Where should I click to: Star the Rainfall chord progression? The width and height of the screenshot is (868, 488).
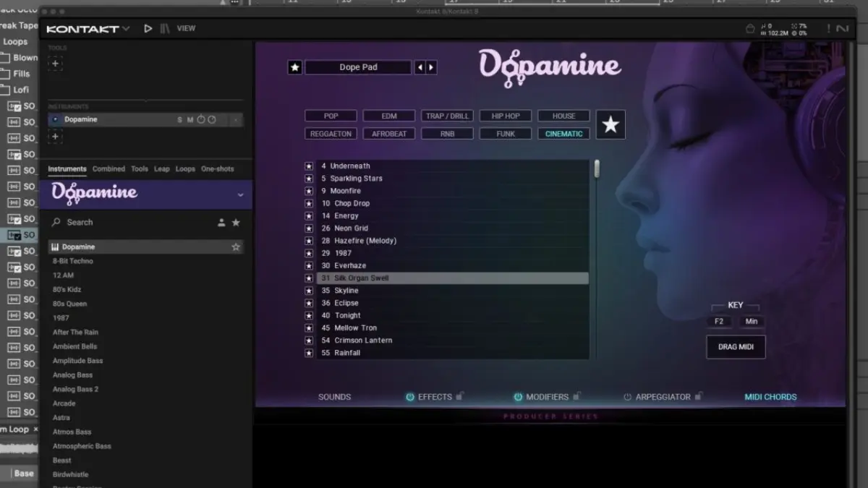[x=309, y=353]
